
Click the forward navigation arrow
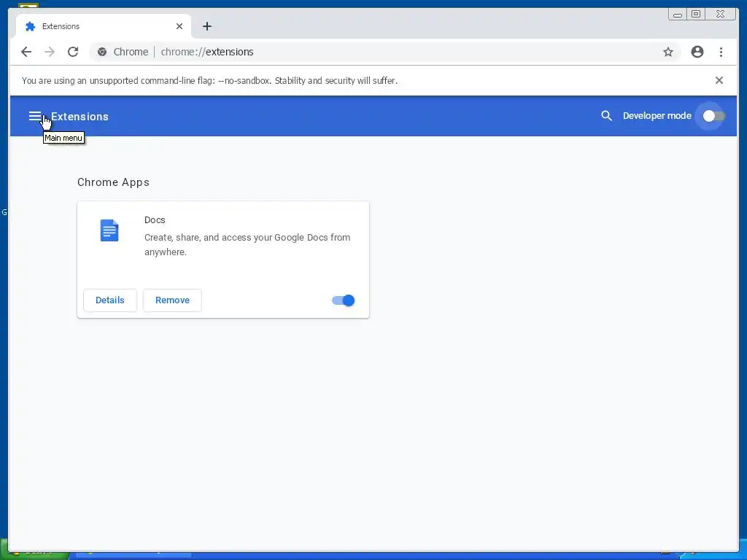click(50, 52)
